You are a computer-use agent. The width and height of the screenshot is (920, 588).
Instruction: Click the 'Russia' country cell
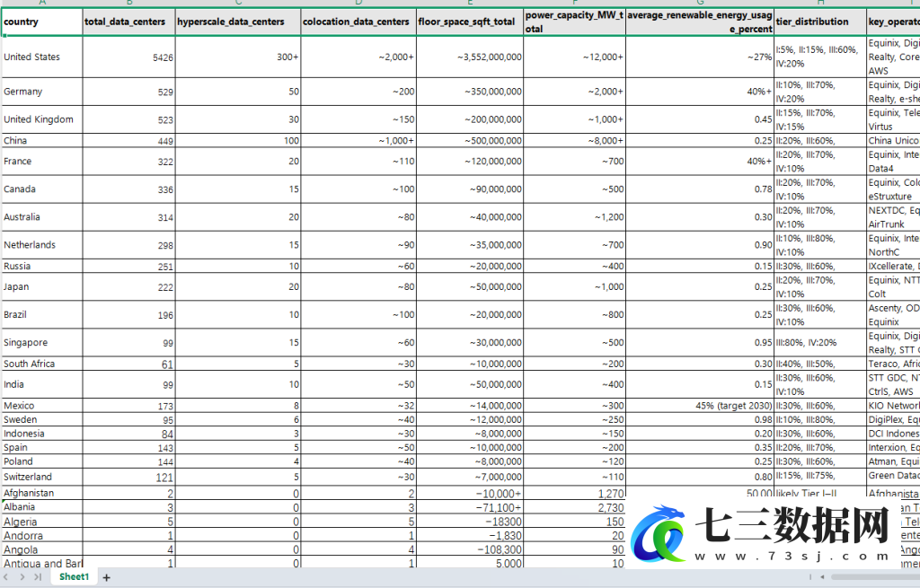coord(42,266)
